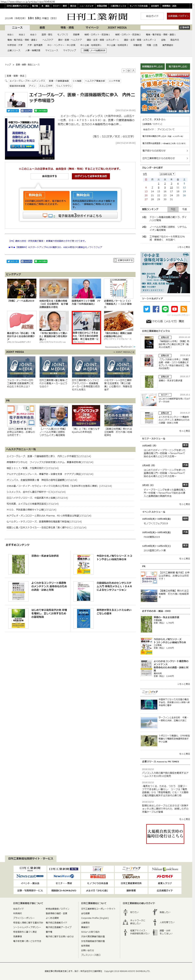Viewport: 195px width, 980px height.
Task: Open ノーベル賞2019 pickup thumbnail
Action: pos(22,288)
